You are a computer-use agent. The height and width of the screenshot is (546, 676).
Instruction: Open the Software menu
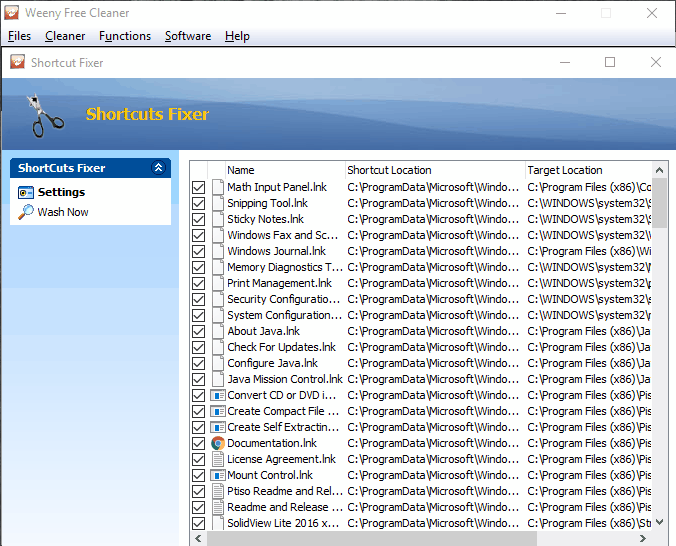click(188, 36)
